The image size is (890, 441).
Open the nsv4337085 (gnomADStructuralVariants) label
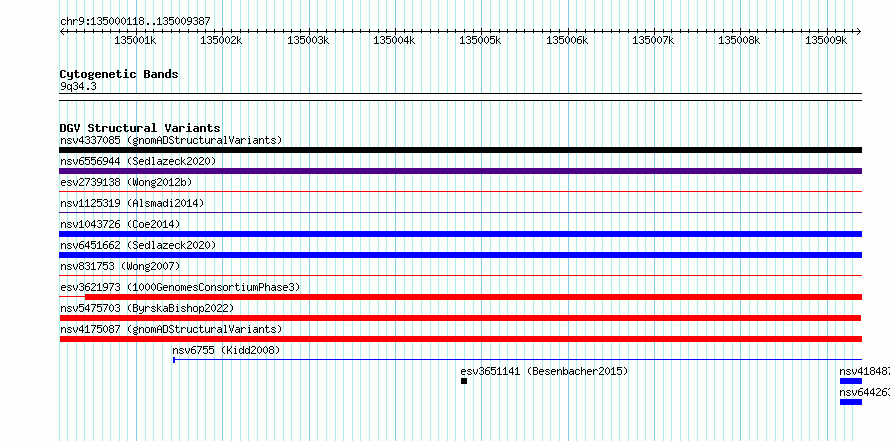coord(171,140)
